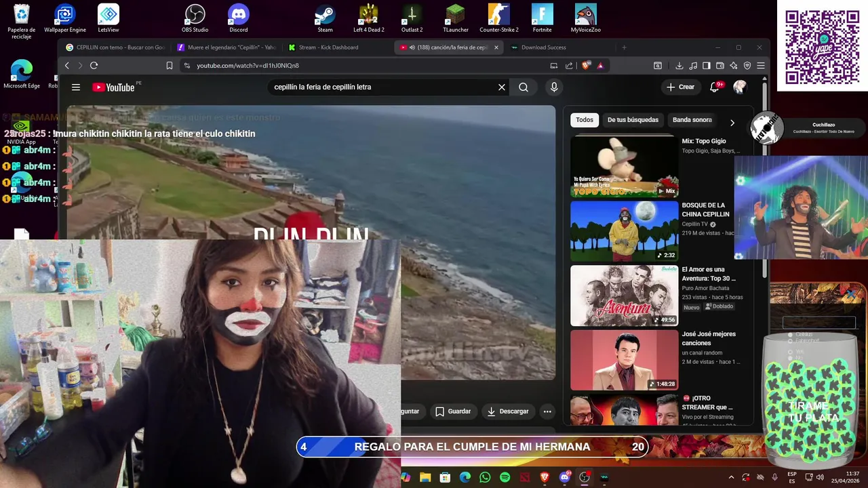Open File Explorer from the taskbar
This screenshot has width=868, height=488.
point(425,477)
